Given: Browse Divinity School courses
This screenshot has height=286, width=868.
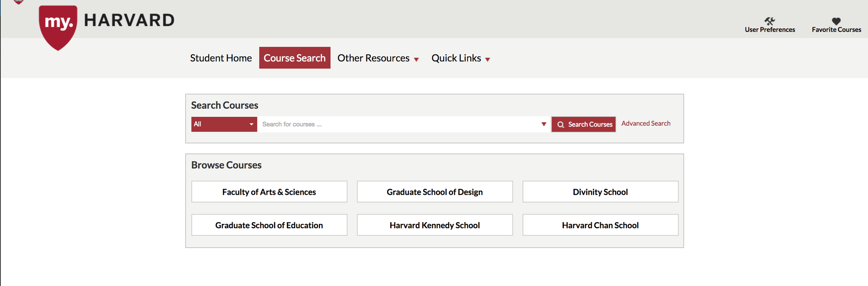Looking at the screenshot, I should 600,192.
